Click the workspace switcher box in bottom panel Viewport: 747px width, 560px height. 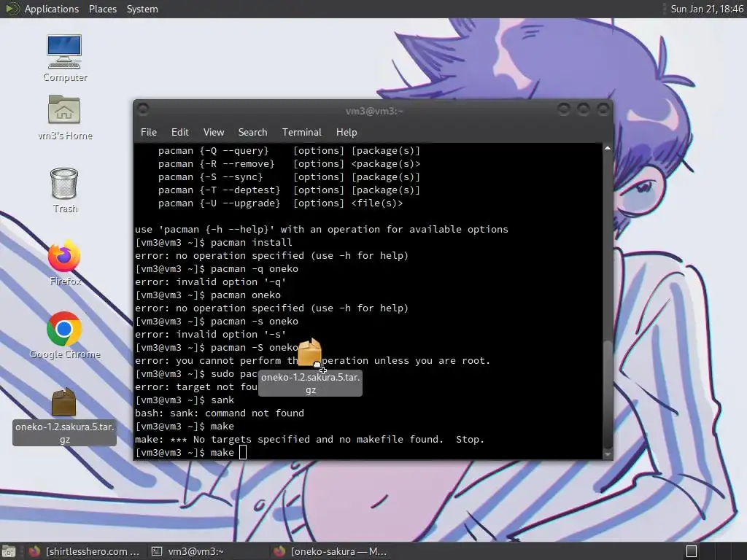[692, 551]
